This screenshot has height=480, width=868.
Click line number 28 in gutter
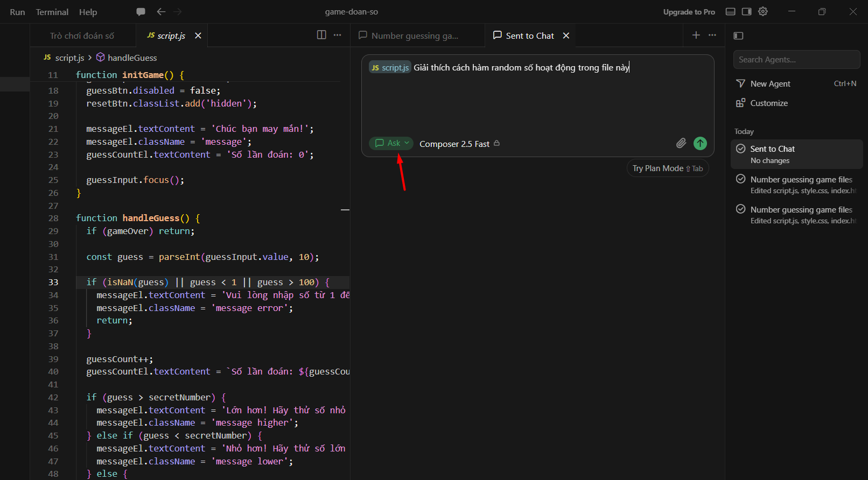pos(53,218)
